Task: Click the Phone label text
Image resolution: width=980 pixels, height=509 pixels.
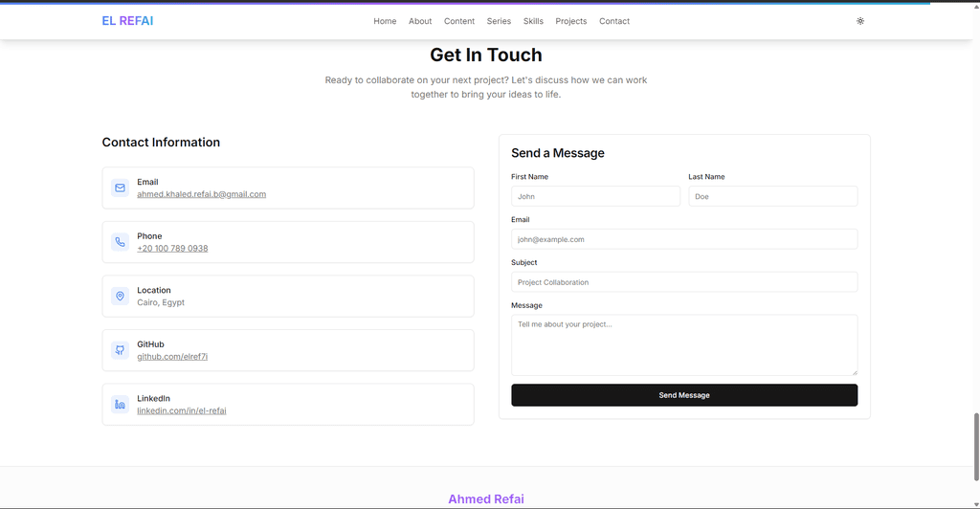Action: click(149, 236)
